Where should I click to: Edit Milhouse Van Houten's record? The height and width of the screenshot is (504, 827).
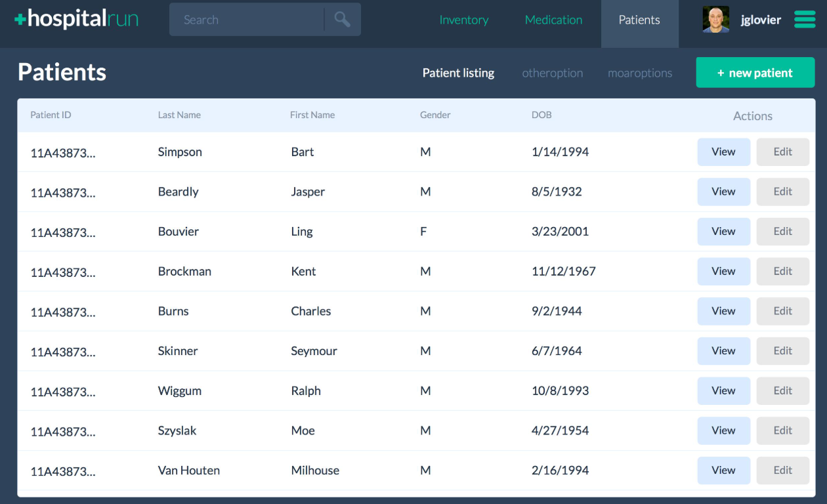click(782, 470)
